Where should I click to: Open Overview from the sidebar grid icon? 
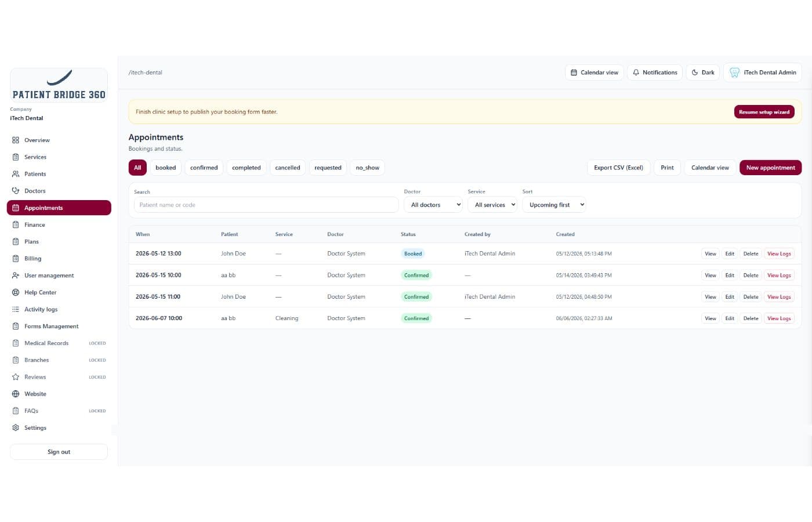coord(16,140)
